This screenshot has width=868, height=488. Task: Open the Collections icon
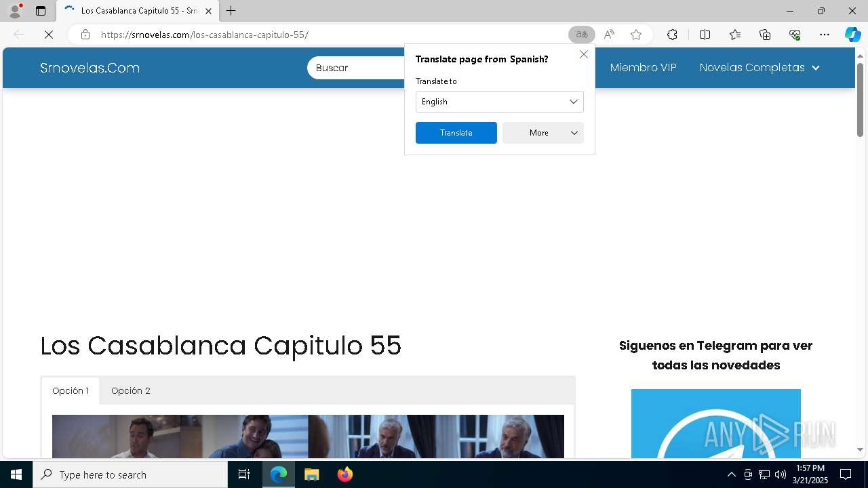[x=765, y=35]
